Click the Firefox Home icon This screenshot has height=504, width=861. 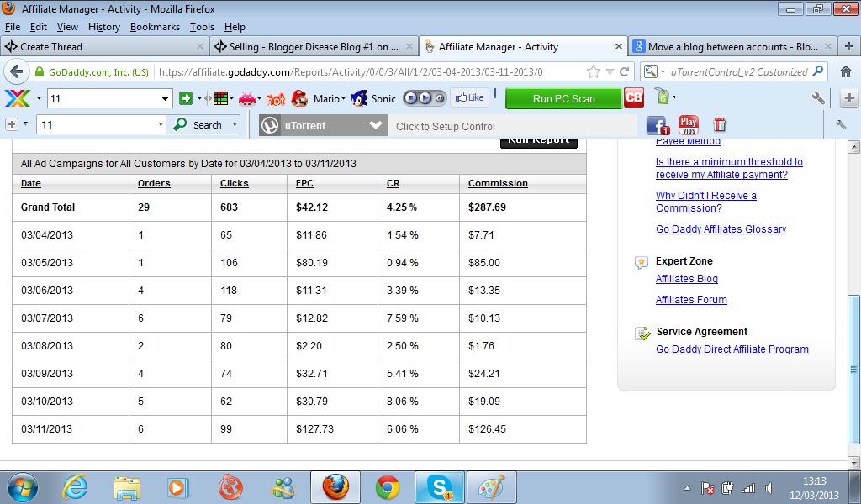click(846, 72)
